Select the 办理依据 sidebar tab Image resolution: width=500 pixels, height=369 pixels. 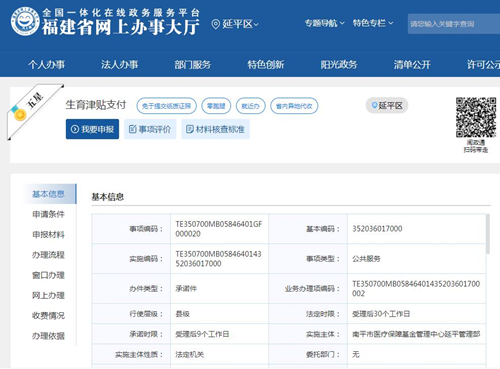[x=49, y=336]
